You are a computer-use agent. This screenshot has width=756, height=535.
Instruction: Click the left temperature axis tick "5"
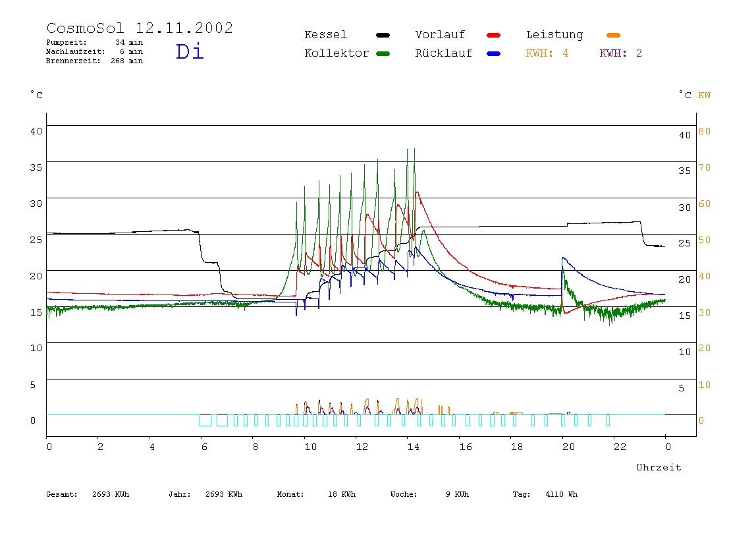pos(33,385)
